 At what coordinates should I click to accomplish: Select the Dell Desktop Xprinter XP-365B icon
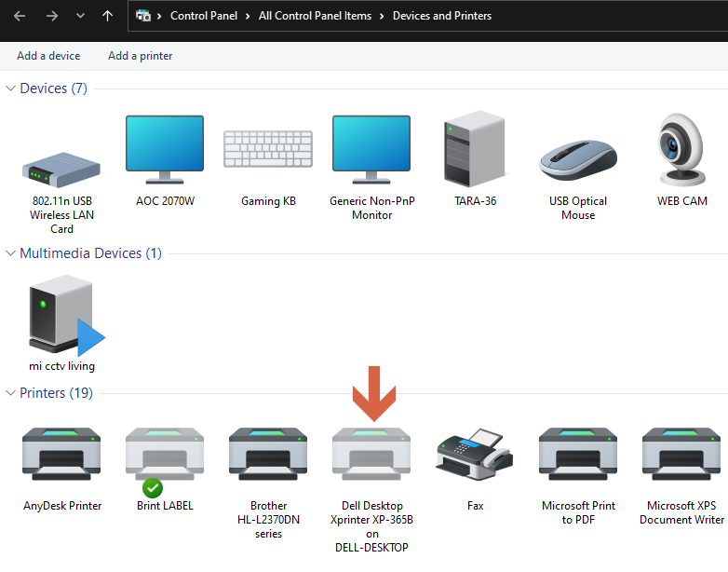[371, 454]
